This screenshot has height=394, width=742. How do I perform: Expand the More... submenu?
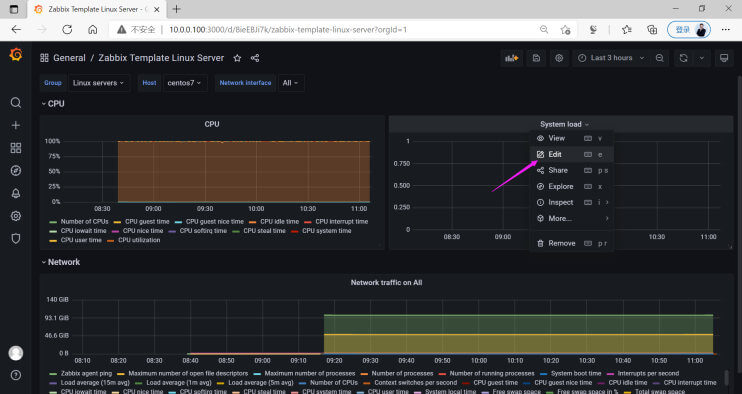tap(572, 218)
